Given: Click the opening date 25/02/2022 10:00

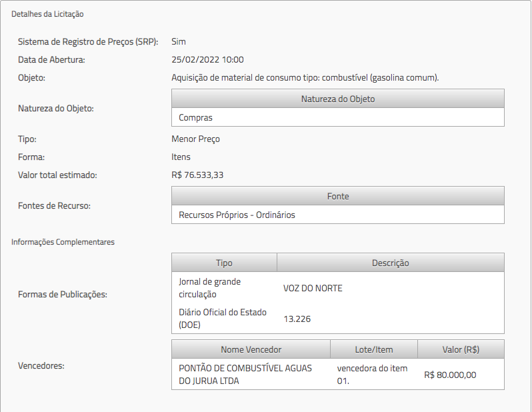Looking at the screenshot, I should coord(207,59).
